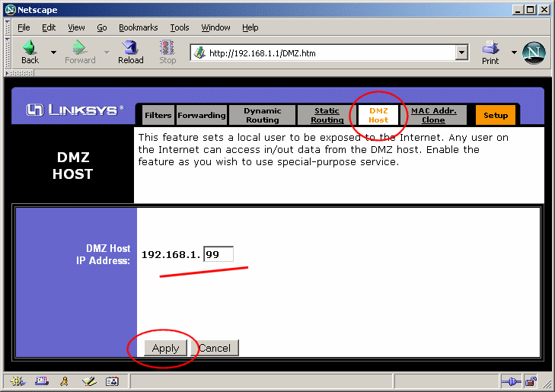The height and width of the screenshot is (392, 555).
Task: Print the page using Print icon
Action: [490, 47]
